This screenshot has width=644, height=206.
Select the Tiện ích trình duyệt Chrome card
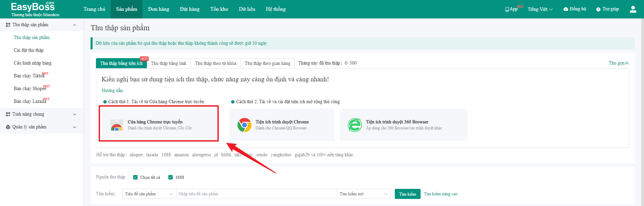click(282, 125)
